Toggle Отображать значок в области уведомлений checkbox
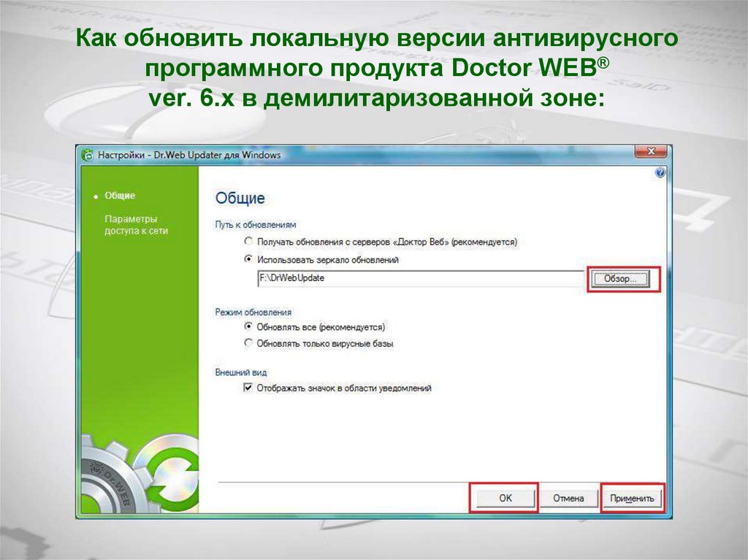The height and width of the screenshot is (560, 748). (x=248, y=387)
